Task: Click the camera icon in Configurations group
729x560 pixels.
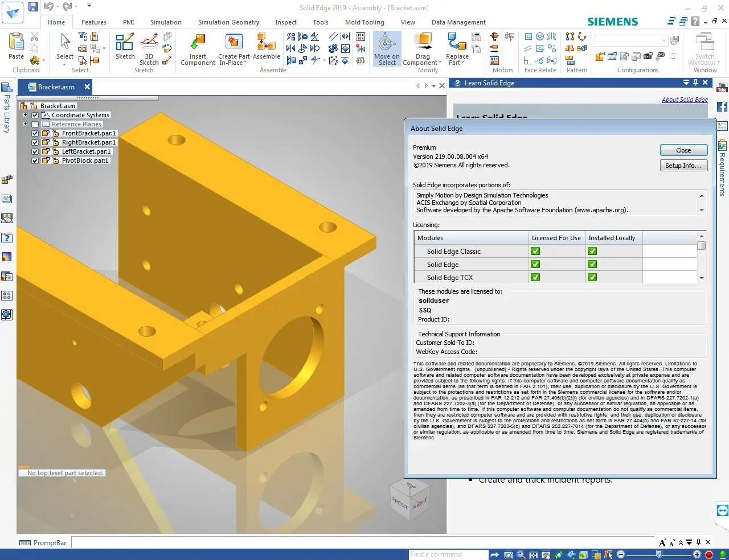Action: [648, 56]
